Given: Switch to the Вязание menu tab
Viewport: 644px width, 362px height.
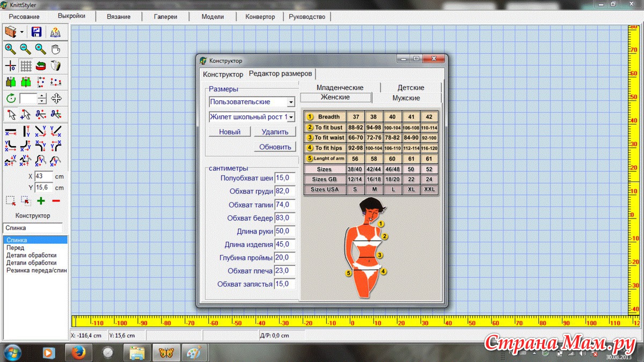Looking at the screenshot, I should pos(118,17).
